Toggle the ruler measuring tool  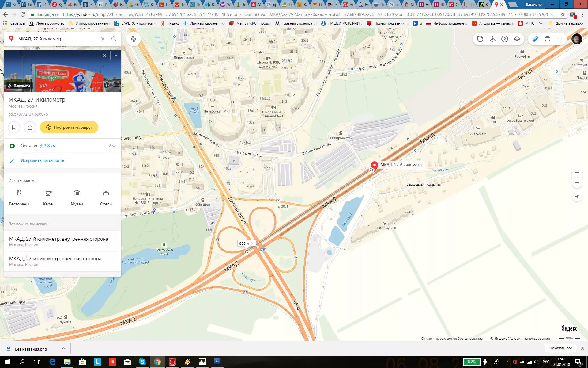pos(535,39)
